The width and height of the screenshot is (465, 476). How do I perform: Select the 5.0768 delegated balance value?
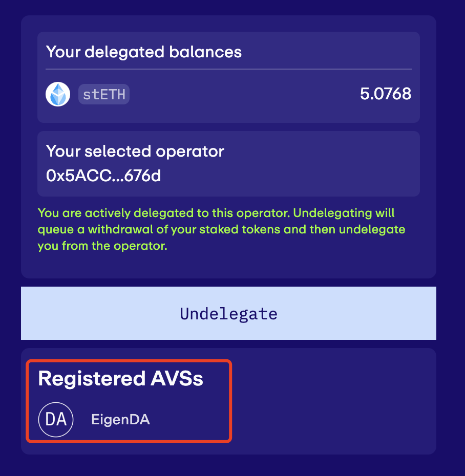coord(386,94)
